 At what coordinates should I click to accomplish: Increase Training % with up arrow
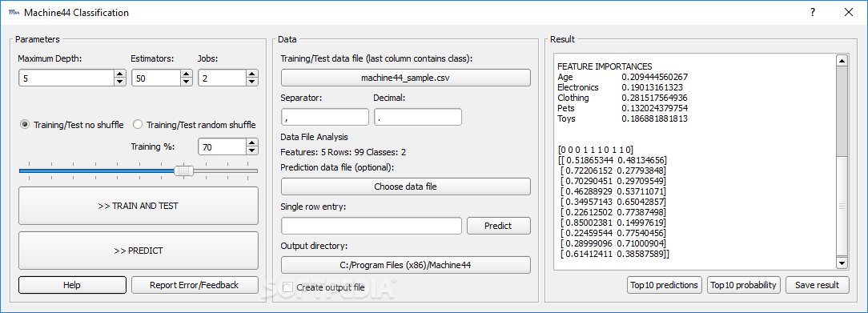pyautogui.click(x=252, y=142)
